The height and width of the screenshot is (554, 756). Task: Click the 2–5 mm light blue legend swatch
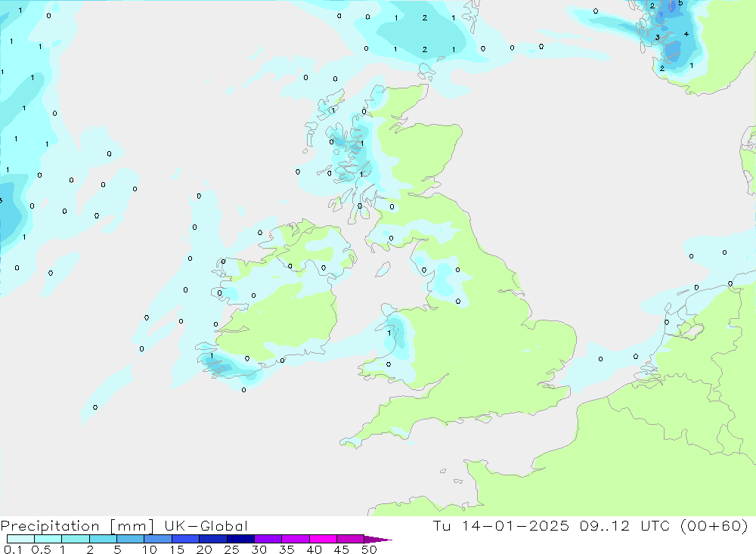pos(103,539)
